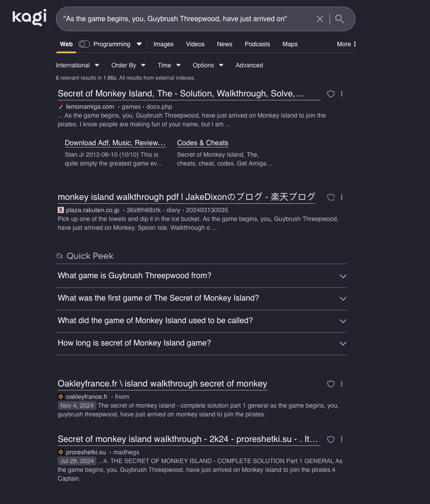Click shield icon beside proreshetki.su result
Image resolution: width=430 pixels, height=504 pixels.
coord(331,439)
